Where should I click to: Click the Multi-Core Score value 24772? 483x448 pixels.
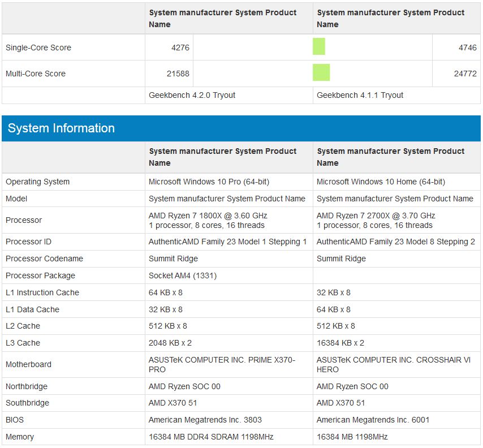(x=465, y=74)
